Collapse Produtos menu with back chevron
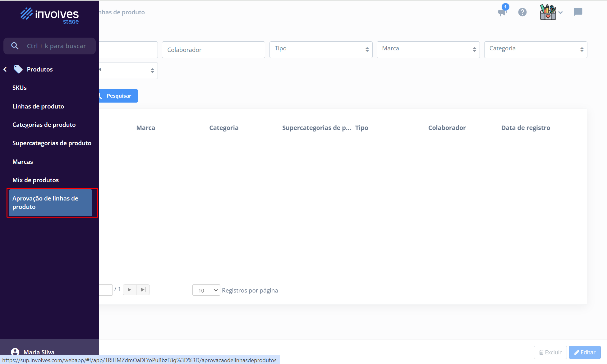 tap(5, 69)
